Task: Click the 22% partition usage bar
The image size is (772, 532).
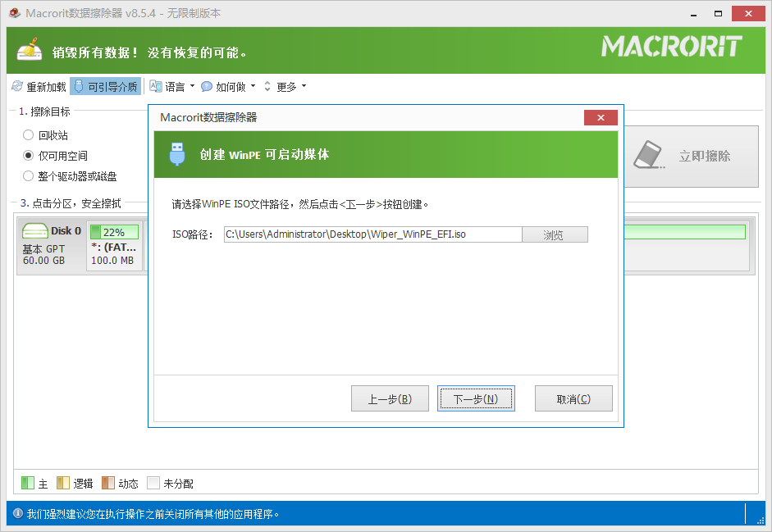Action: (114, 232)
